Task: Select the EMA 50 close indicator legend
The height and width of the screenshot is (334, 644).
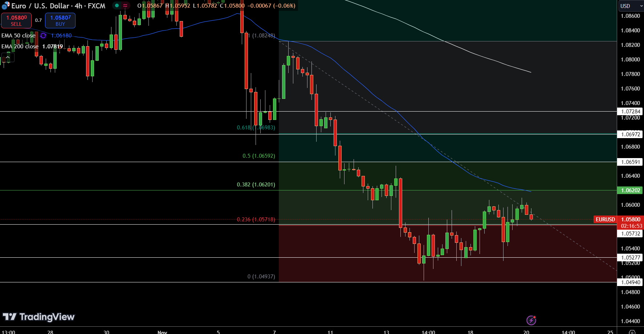Action: click(x=19, y=36)
